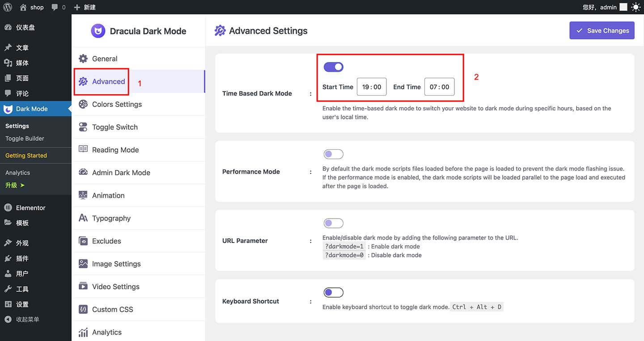Click the Animation monitor icon
This screenshot has height=341, width=644.
pyautogui.click(x=83, y=195)
